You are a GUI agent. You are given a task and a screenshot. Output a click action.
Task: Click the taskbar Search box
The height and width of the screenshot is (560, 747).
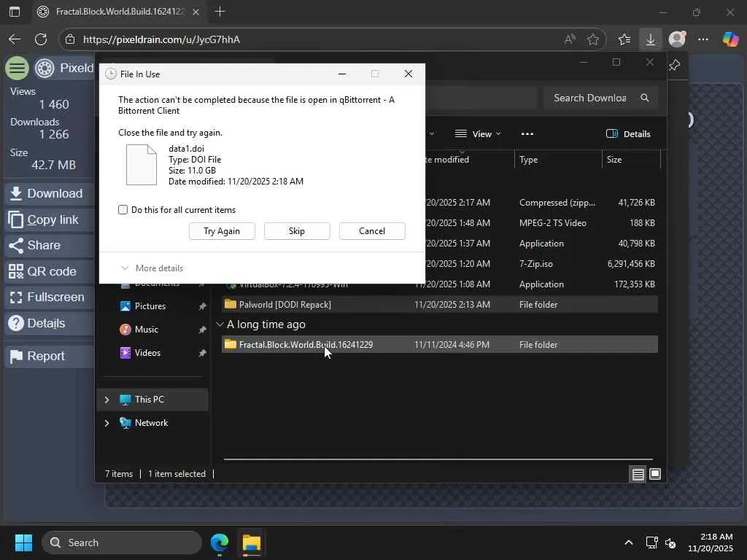(x=123, y=542)
